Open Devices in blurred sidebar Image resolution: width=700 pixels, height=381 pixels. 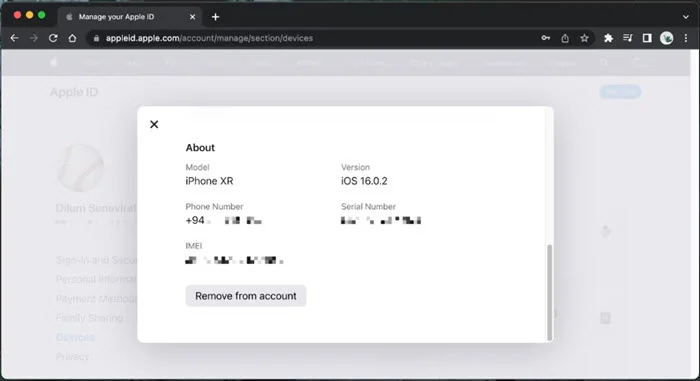[x=75, y=337]
